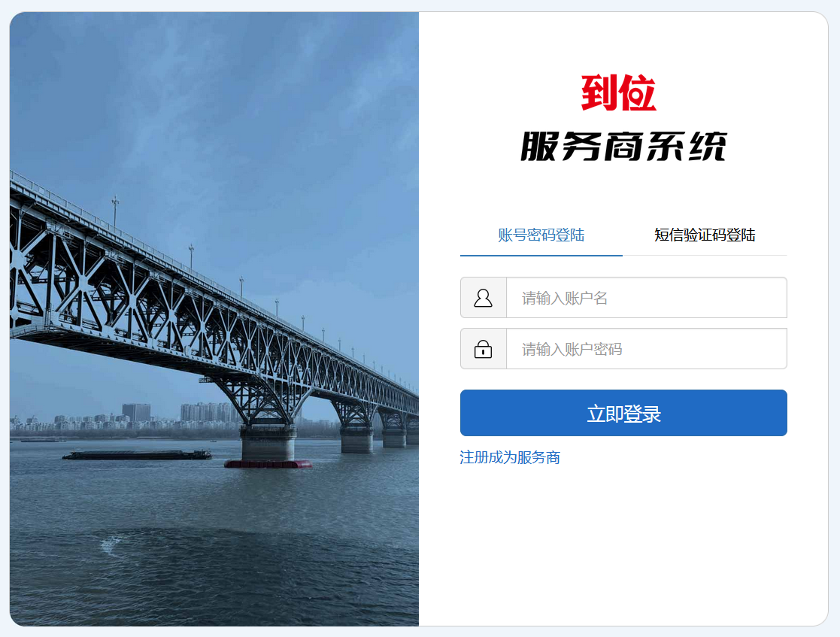This screenshot has width=840, height=637.
Task: Click the red 到位 logo
Action: [x=619, y=93]
